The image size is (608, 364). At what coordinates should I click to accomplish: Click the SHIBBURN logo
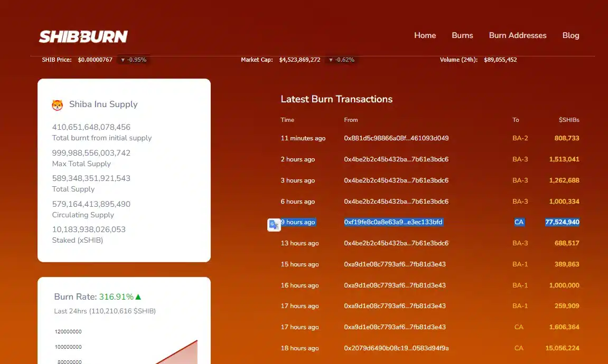(x=83, y=36)
